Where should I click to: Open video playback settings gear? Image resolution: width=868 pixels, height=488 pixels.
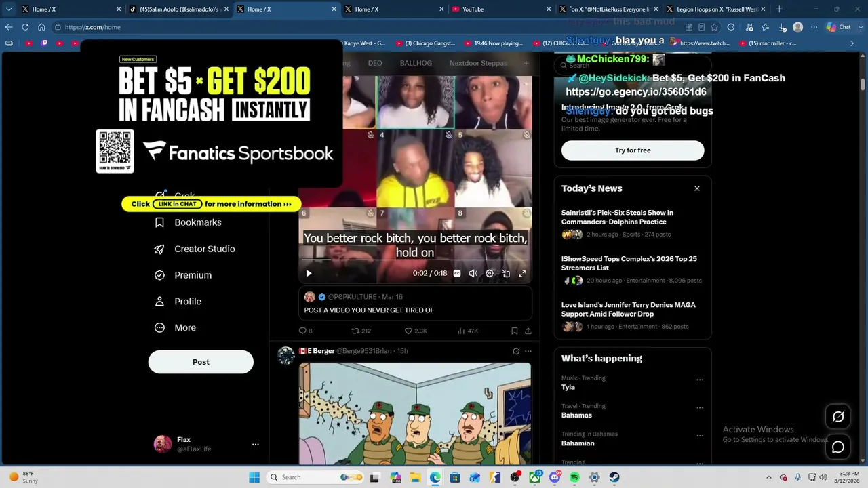pyautogui.click(x=490, y=273)
